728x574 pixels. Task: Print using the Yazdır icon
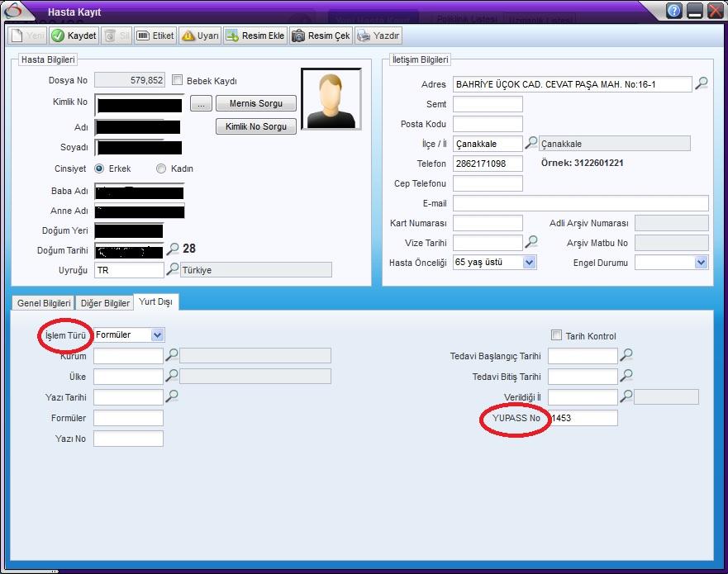point(378,36)
